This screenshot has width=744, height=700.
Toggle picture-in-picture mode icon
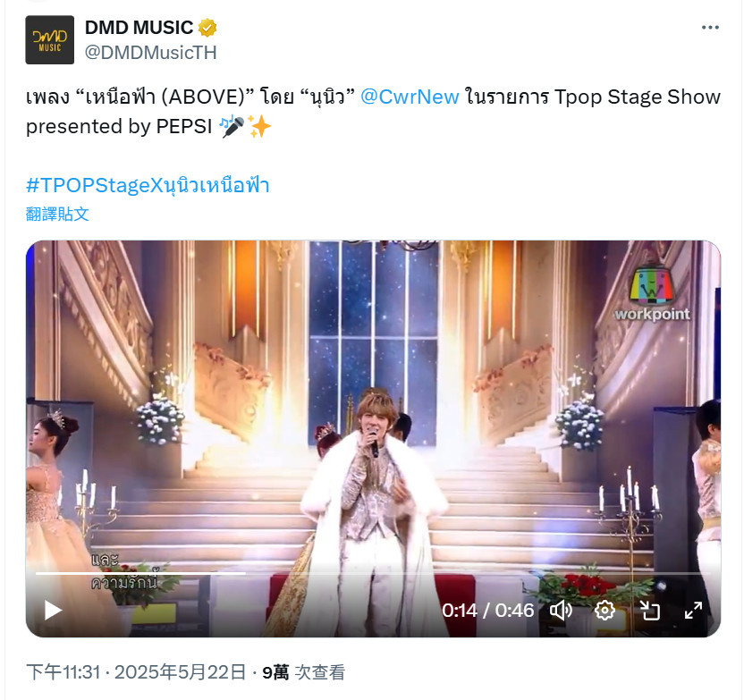[649, 611]
